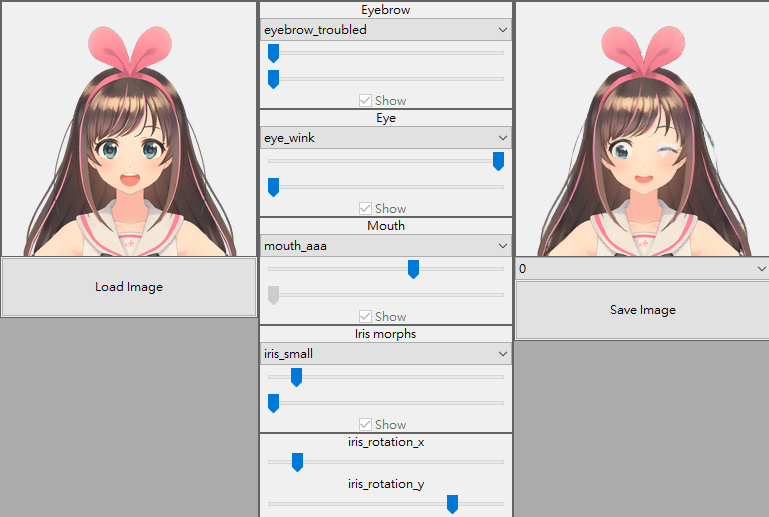Click the source character image on the left
This screenshot has height=517, width=769.
(x=129, y=129)
